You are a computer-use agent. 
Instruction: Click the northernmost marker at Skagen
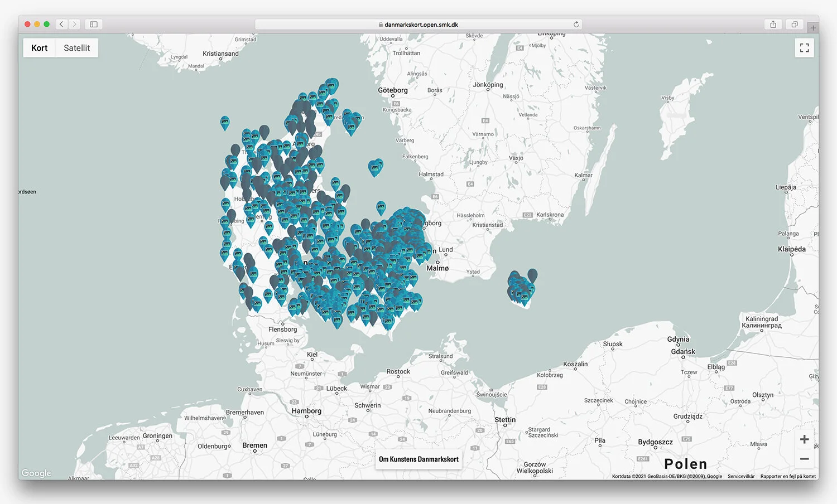coord(333,86)
